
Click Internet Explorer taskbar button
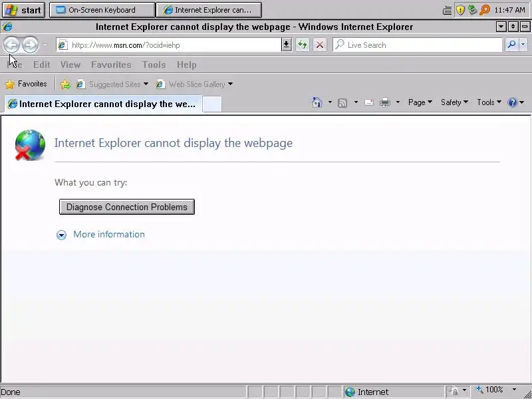209,10
